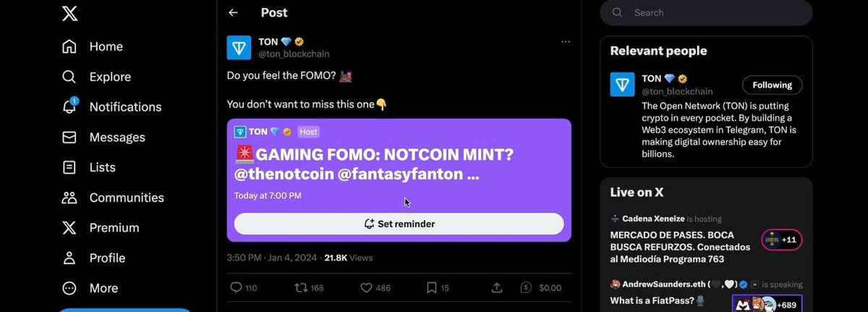Click the X logo icon
The image size is (868, 312).
pos(69,13)
